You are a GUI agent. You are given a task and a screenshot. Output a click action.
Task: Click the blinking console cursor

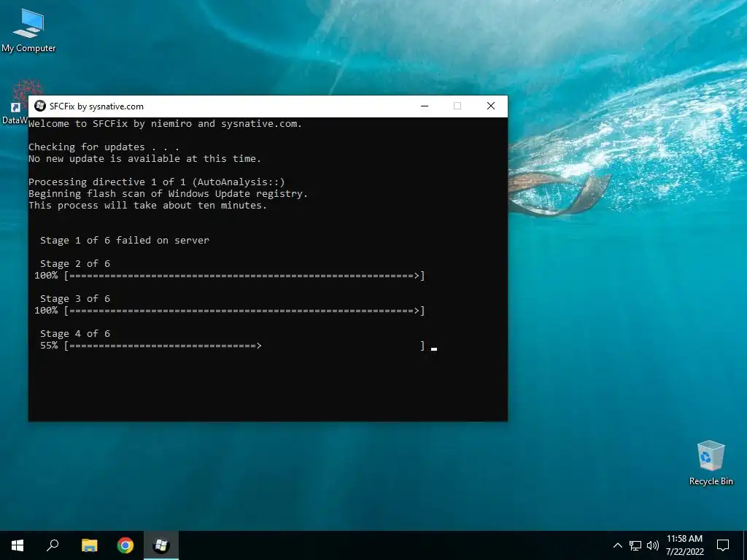434,349
